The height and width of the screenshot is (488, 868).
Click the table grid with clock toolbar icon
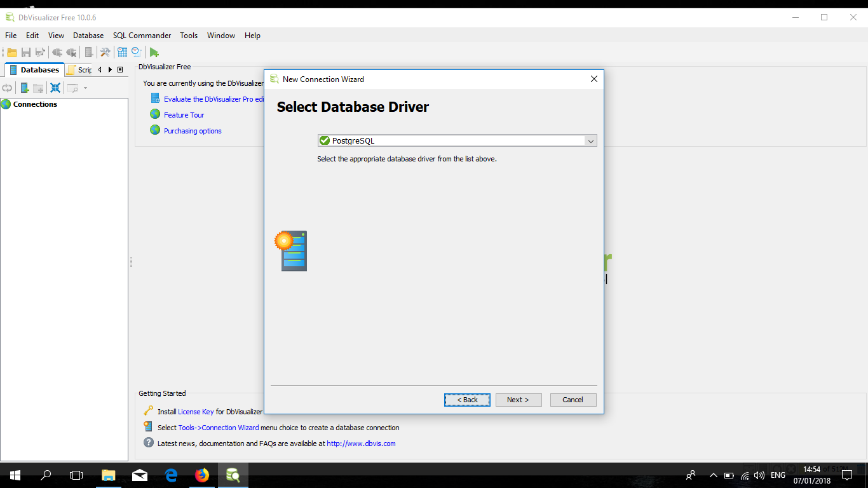point(122,52)
